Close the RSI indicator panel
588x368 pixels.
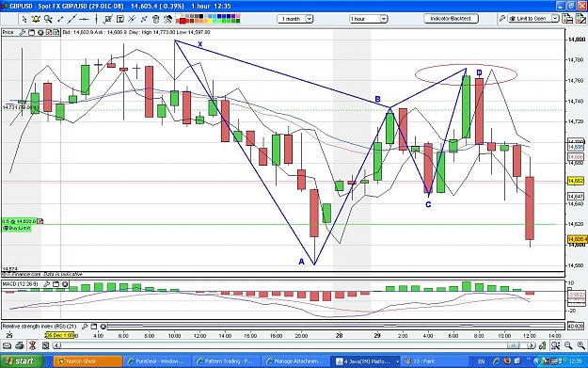[103, 327]
